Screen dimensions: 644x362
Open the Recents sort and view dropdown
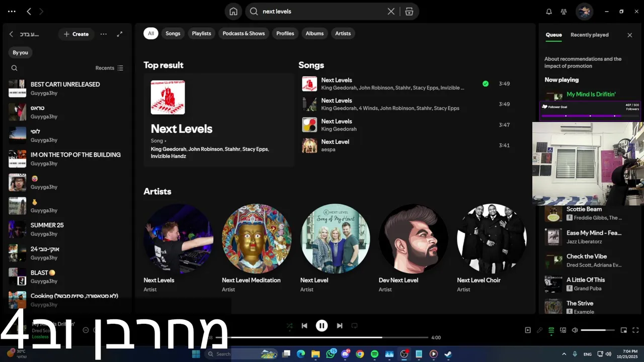point(109,68)
